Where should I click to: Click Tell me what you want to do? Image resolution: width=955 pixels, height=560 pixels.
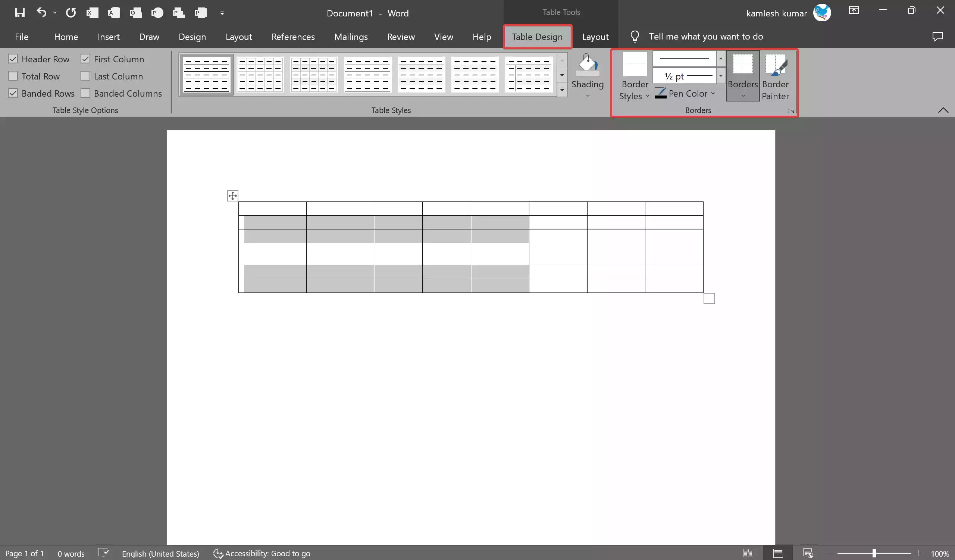tap(706, 36)
